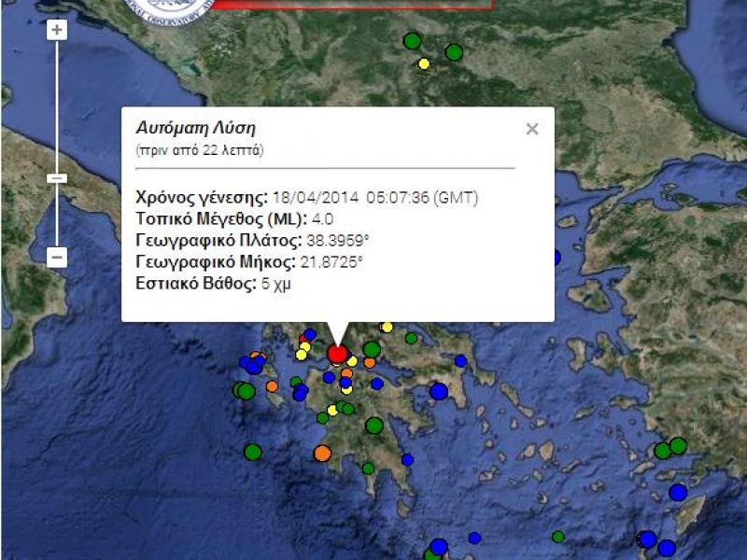
Task: Select rightmost green marker at map top
Action: (x=454, y=52)
